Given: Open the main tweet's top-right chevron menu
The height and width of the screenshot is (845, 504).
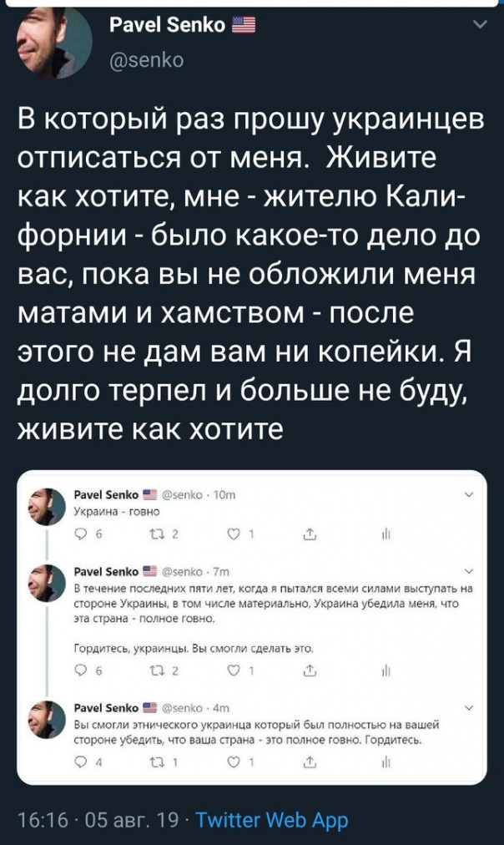Looking at the screenshot, I should point(478,26).
